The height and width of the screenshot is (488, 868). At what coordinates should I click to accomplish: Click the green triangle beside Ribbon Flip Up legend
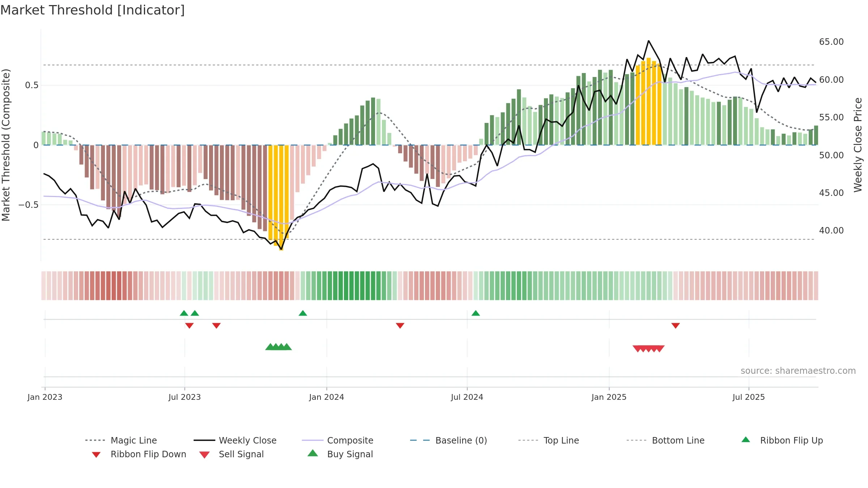click(x=746, y=440)
